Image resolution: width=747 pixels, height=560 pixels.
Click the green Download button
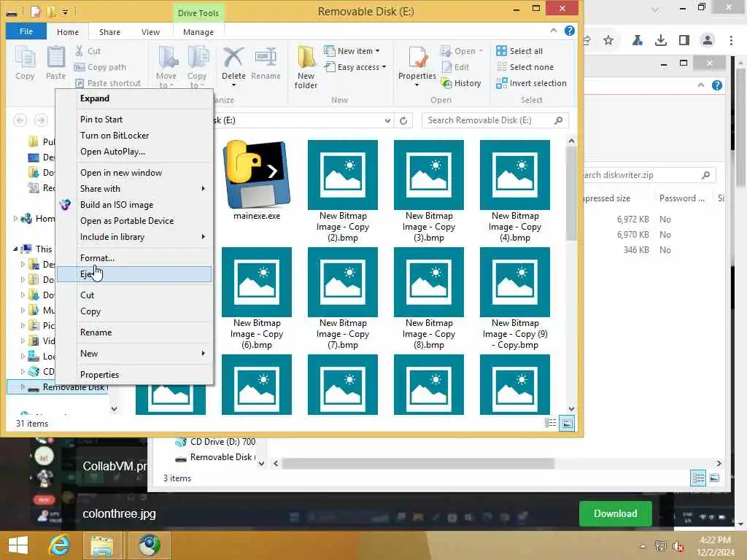pyautogui.click(x=615, y=513)
